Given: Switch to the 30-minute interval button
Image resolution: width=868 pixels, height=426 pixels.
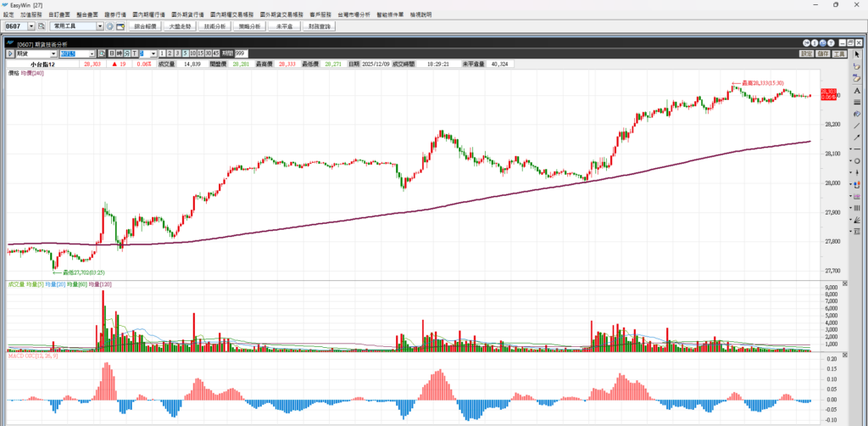Looking at the screenshot, I should click(x=208, y=53).
